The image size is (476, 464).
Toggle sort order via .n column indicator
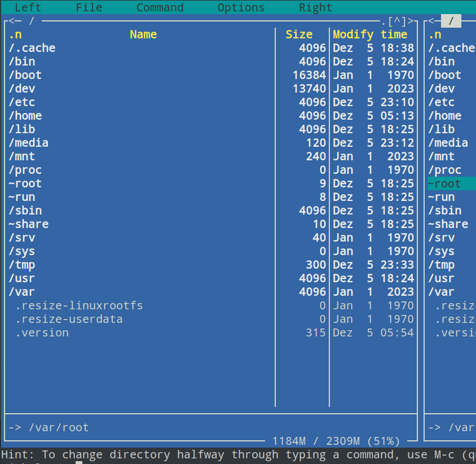point(15,34)
